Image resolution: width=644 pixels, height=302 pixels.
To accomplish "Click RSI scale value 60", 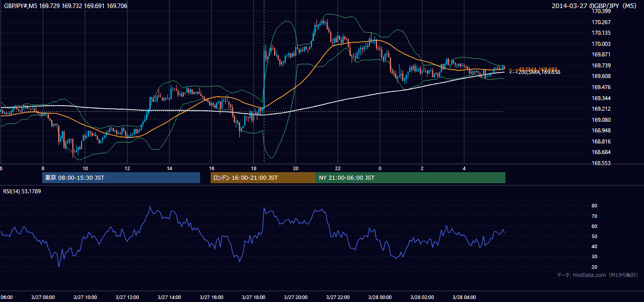I will coord(595,226).
